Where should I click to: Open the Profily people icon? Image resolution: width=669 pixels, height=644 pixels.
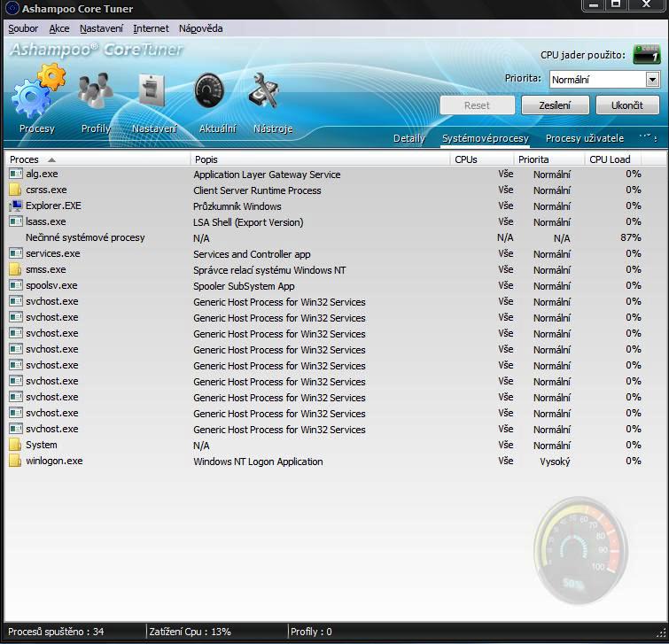point(95,89)
